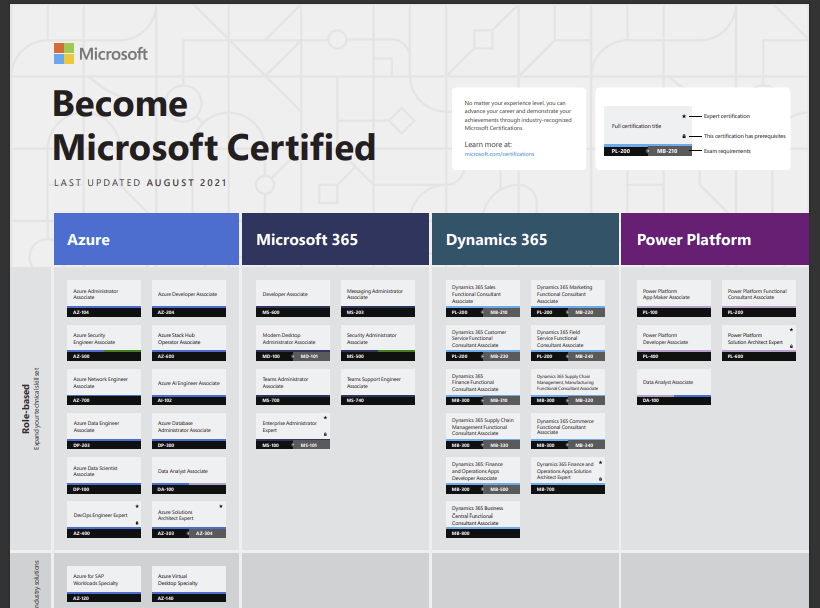This screenshot has height=608, width=820.
Task: Open Data Analyst Associate card in Azure column
Action: 189,475
